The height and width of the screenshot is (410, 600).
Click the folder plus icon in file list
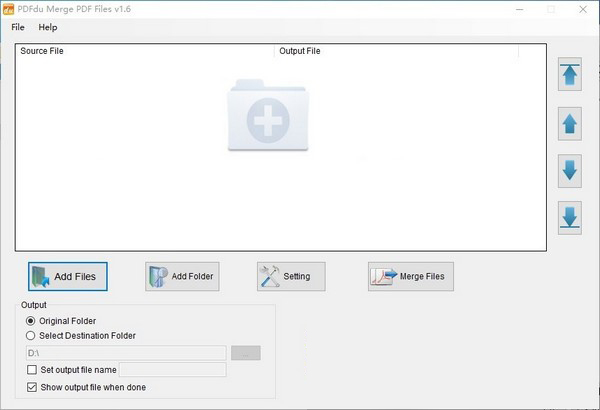pos(268,115)
